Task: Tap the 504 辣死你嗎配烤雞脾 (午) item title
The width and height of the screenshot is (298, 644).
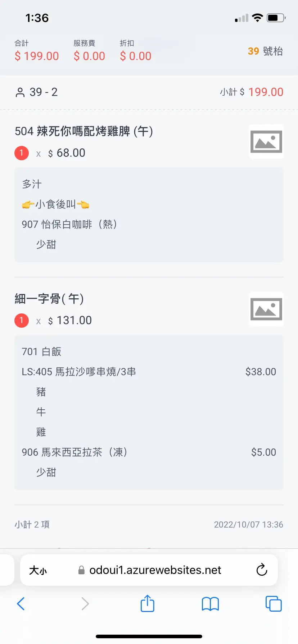Action: (x=84, y=131)
